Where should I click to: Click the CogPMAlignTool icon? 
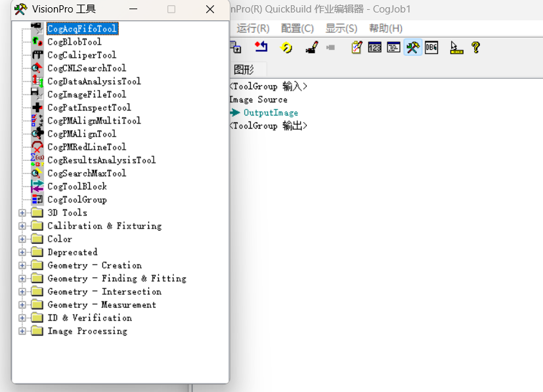point(37,134)
